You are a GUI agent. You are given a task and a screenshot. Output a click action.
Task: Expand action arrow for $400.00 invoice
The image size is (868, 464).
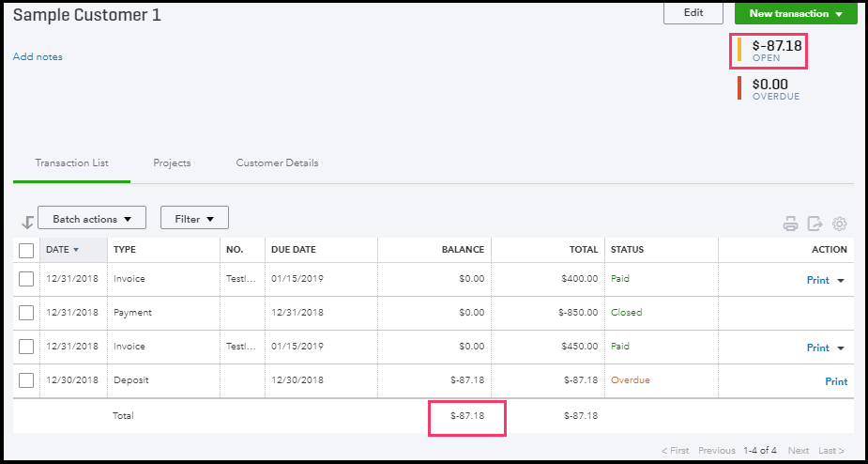[x=841, y=281]
